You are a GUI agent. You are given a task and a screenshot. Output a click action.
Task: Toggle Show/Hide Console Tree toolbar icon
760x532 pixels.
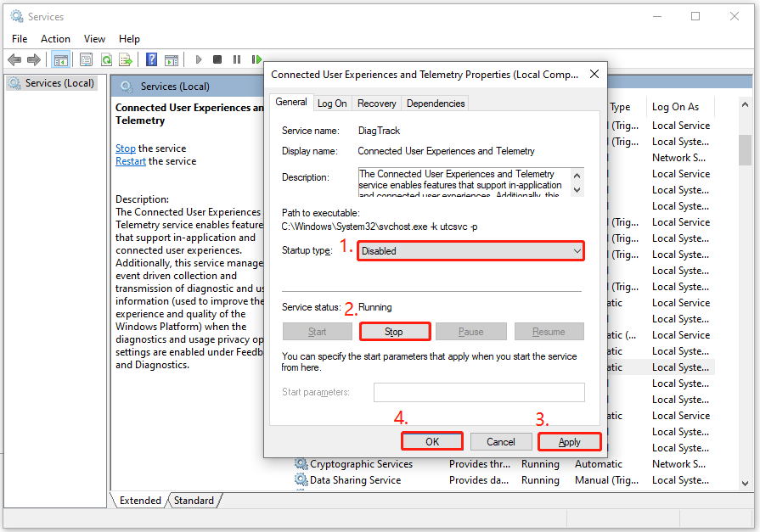pos(60,60)
